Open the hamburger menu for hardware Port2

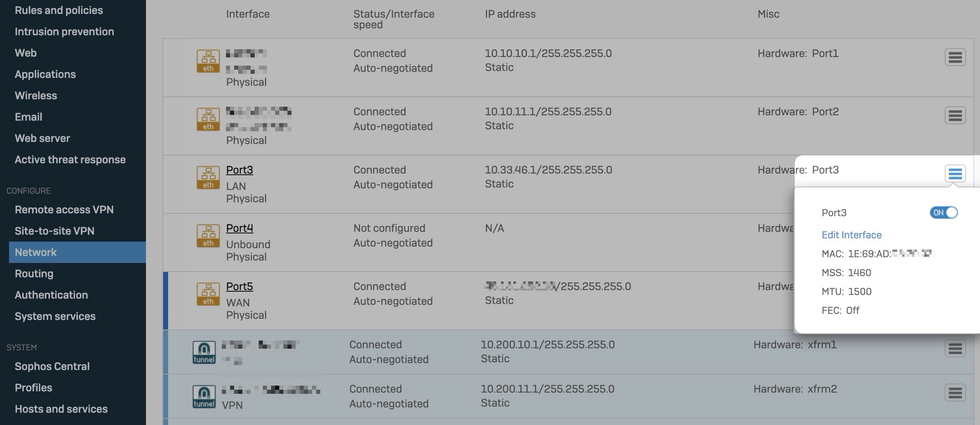[x=955, y=115]
